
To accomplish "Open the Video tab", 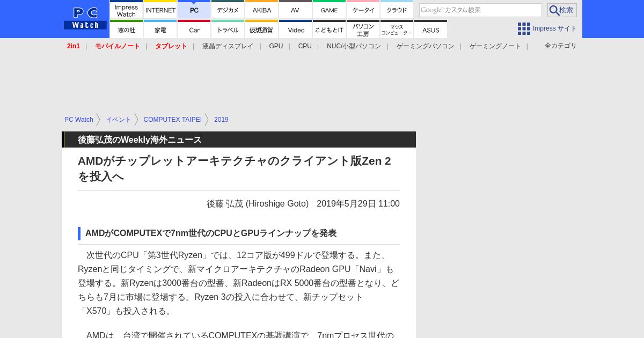I will (x=295, y=30).
